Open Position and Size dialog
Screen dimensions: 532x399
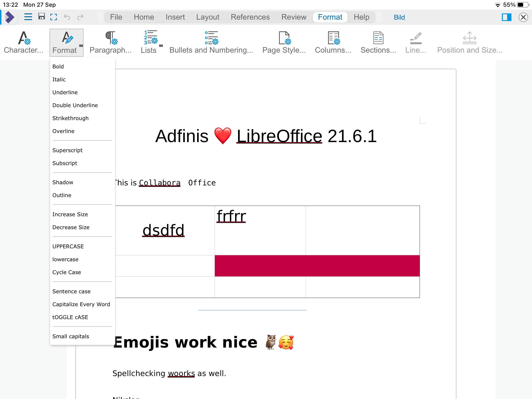point(470,42)
